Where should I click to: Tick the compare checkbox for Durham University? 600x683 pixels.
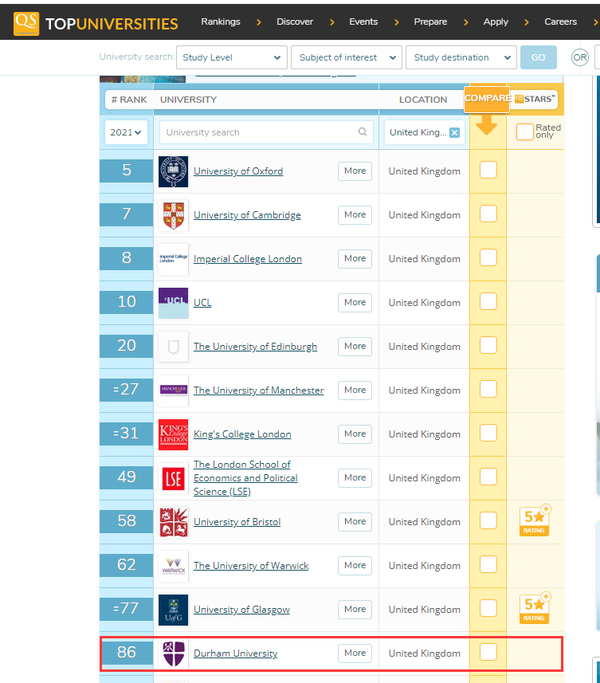(x=488, y=652)
